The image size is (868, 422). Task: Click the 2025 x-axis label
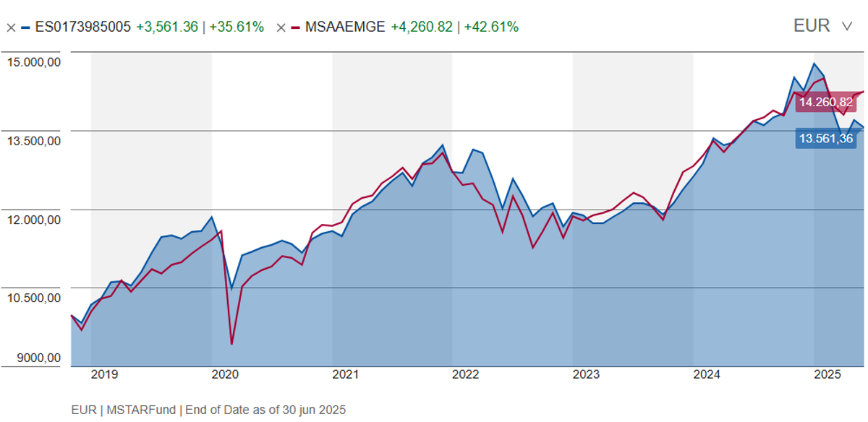[x=827, y=374]
